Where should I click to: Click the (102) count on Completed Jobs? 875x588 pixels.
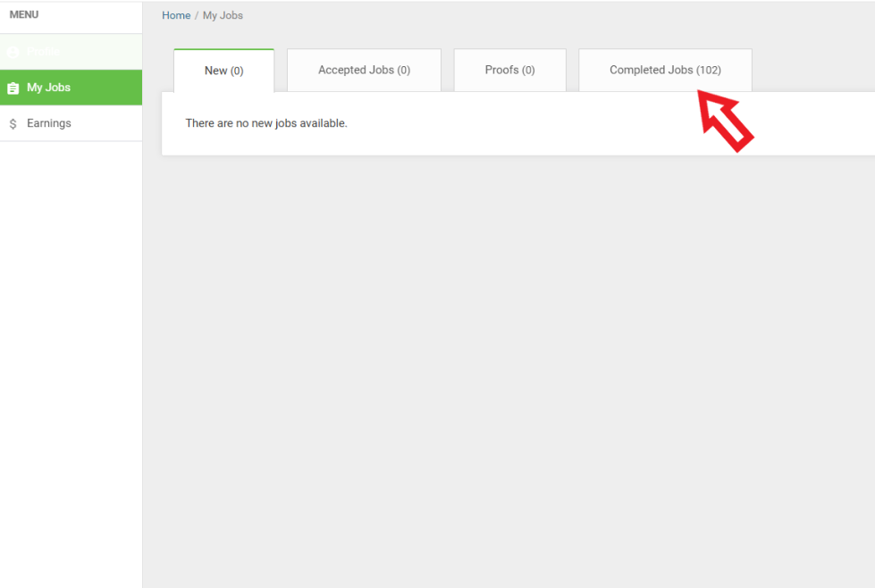(x=709, y=70)
